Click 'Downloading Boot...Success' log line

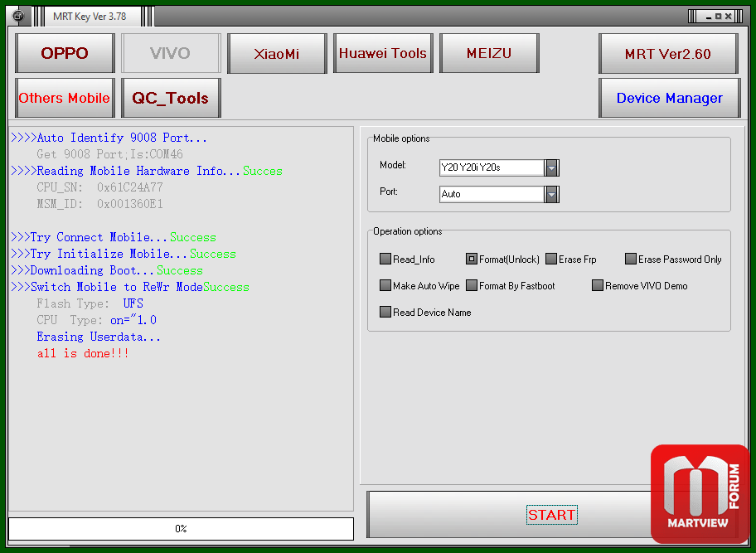tap(107, 270)
